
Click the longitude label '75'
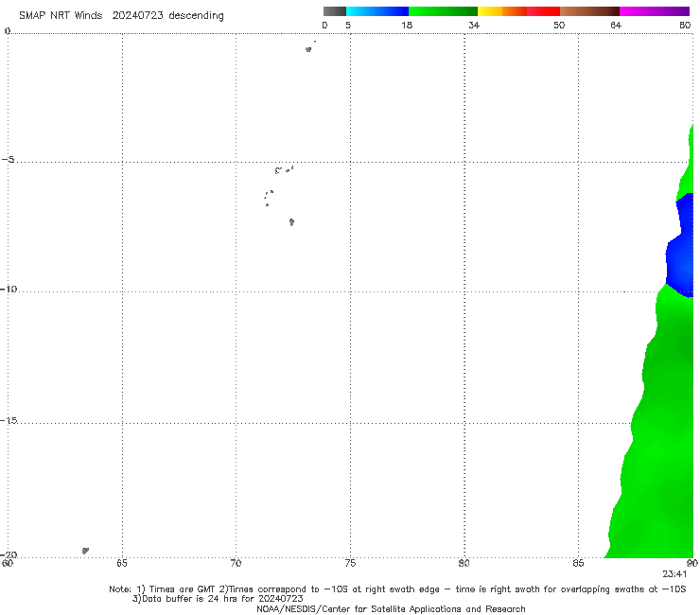tap(350, 563)
